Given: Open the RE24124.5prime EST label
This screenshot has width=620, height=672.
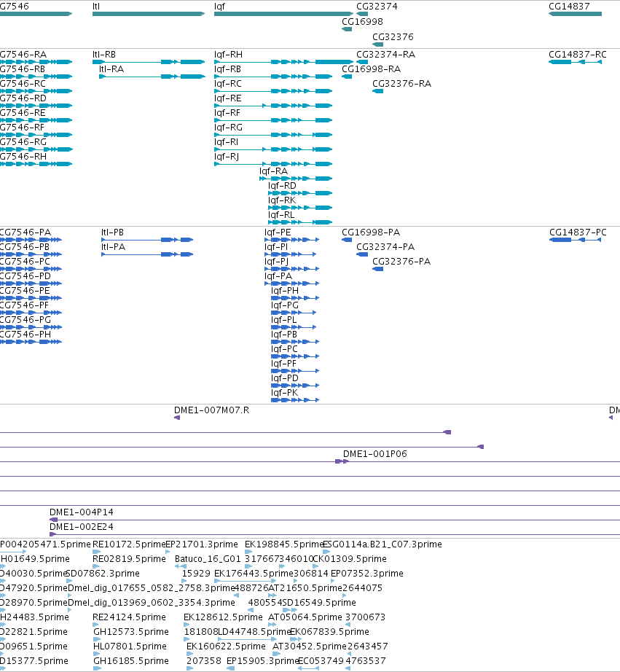Looking at the screenshot, I should coord(129,617).
